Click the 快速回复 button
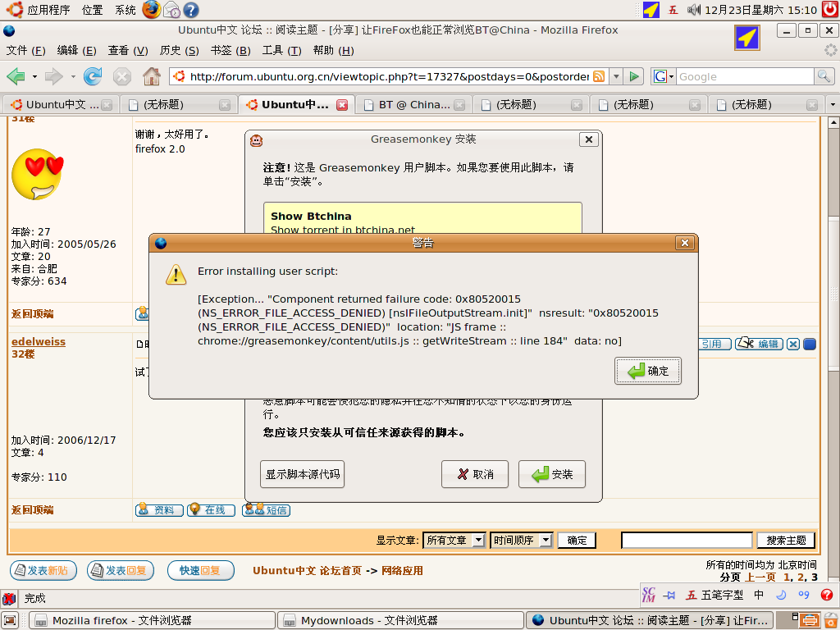 [201, 571]
